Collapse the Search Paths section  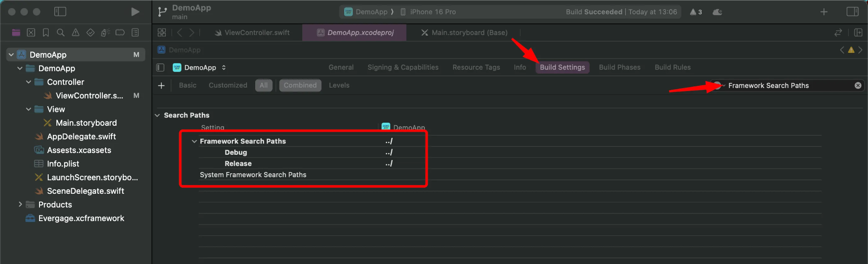coord(157,115)
